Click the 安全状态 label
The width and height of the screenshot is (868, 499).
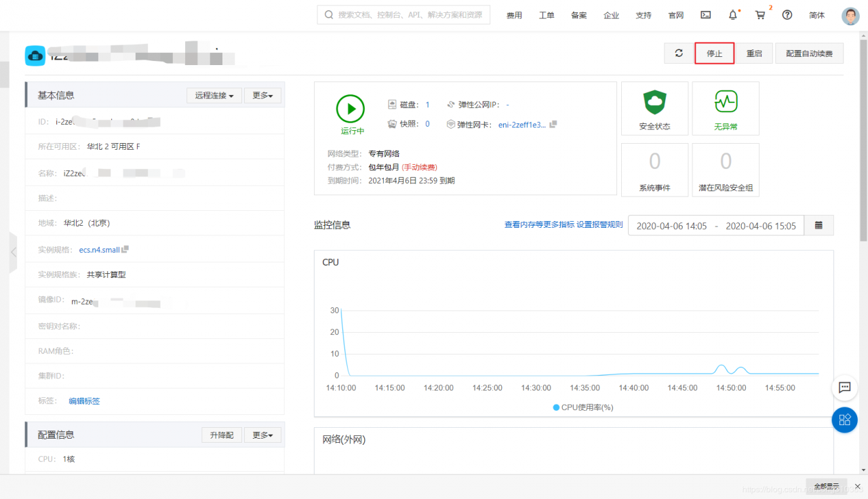pos(654,127)
